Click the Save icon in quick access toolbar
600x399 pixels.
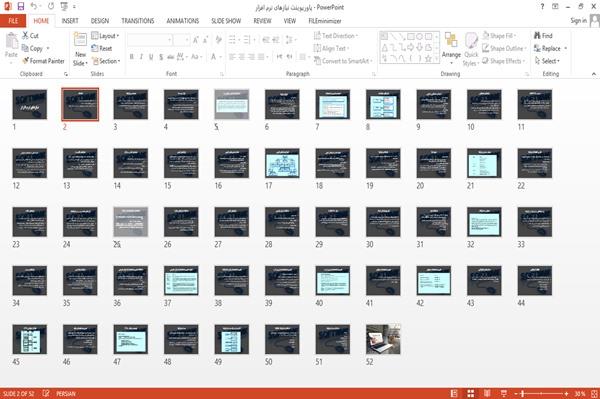20,6
